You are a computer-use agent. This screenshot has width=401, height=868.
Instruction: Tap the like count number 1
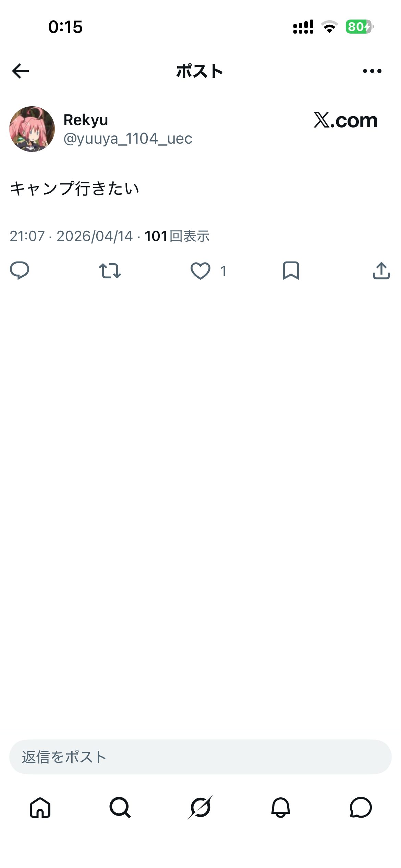pyautogui.click(x=223, y=271)
